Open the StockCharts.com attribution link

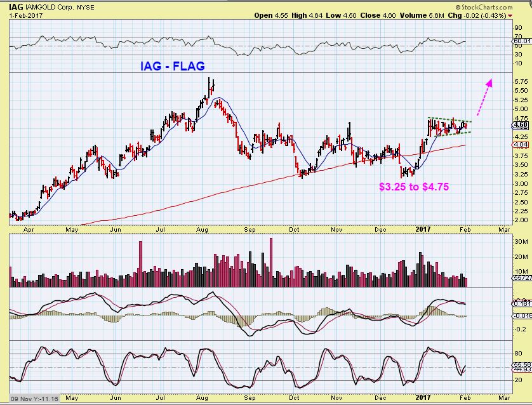[x=484, y=7]
